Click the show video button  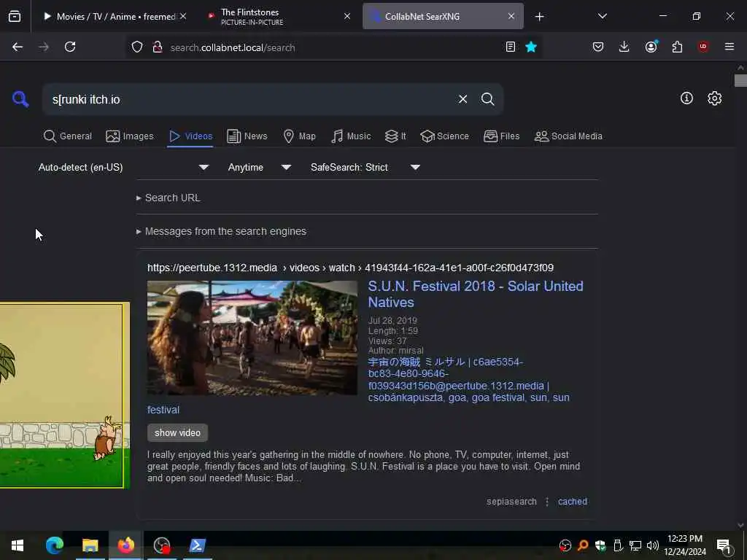[177, 432]
